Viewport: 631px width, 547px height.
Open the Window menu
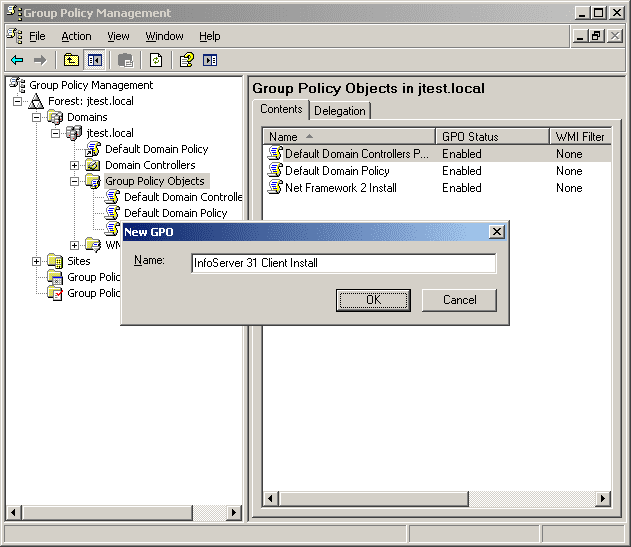(x=164, y=36)
